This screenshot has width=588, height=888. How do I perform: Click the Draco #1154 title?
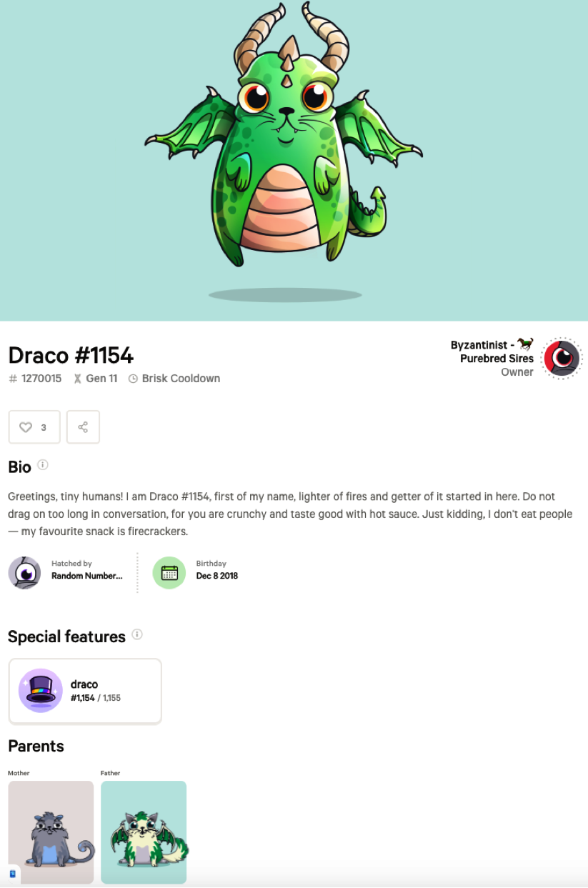click(71, 355)
